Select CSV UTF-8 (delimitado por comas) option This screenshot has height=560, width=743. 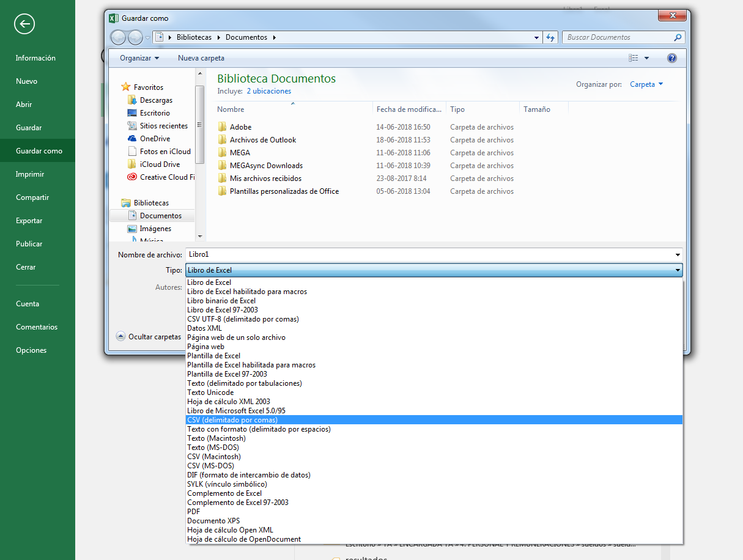click(243, 319)
